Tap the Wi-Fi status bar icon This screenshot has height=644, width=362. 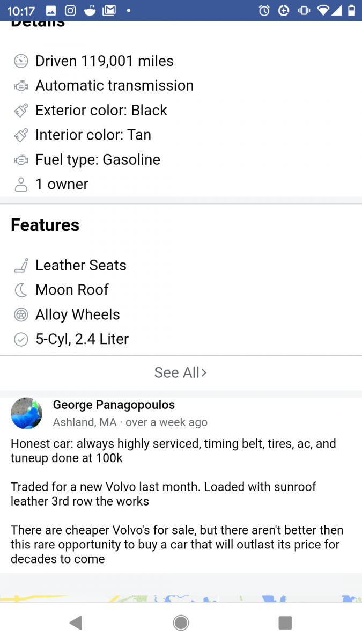click(323, 10)
